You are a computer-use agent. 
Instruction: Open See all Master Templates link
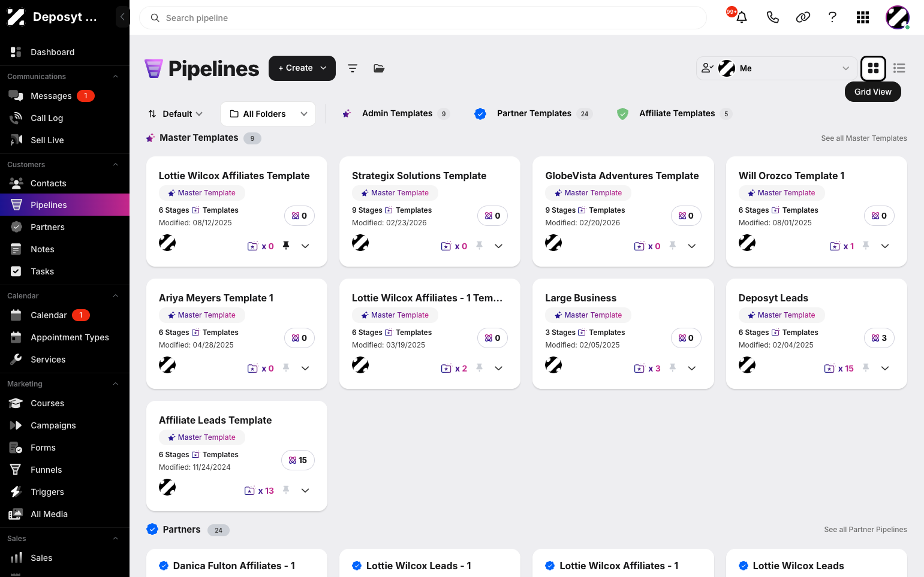pyautogui.click(x=864, y=138)
